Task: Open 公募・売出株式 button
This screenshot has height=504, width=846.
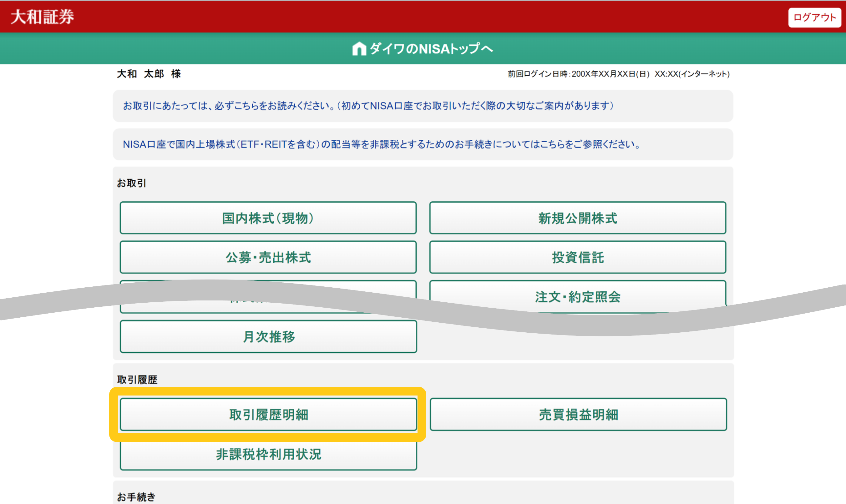Action: coord(268,257)
